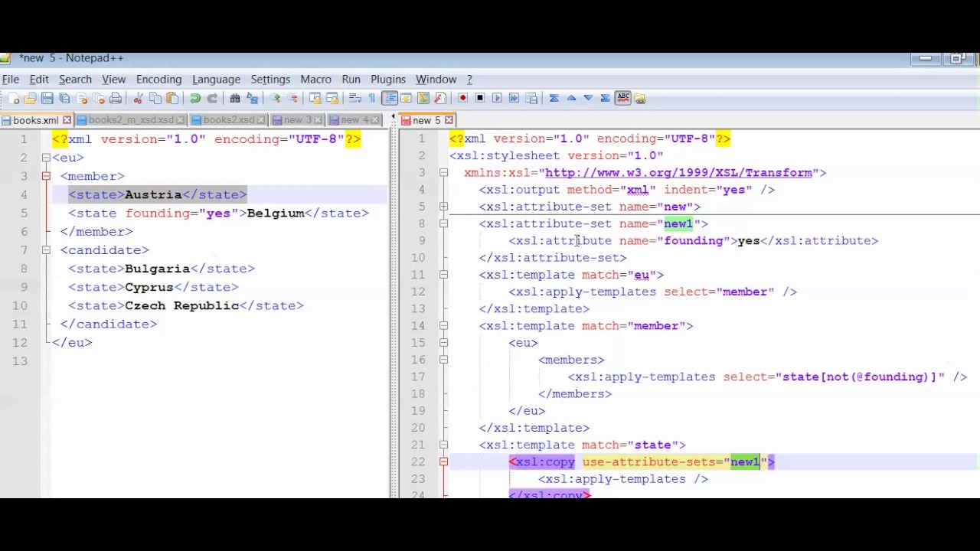Click the text Austria in left pane
This screenshot has height=551, width=980.
tap(153, 194)
